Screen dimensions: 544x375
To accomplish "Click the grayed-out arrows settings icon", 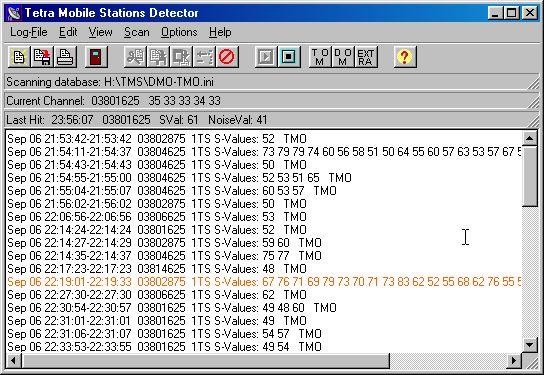I will pos(204,57).
